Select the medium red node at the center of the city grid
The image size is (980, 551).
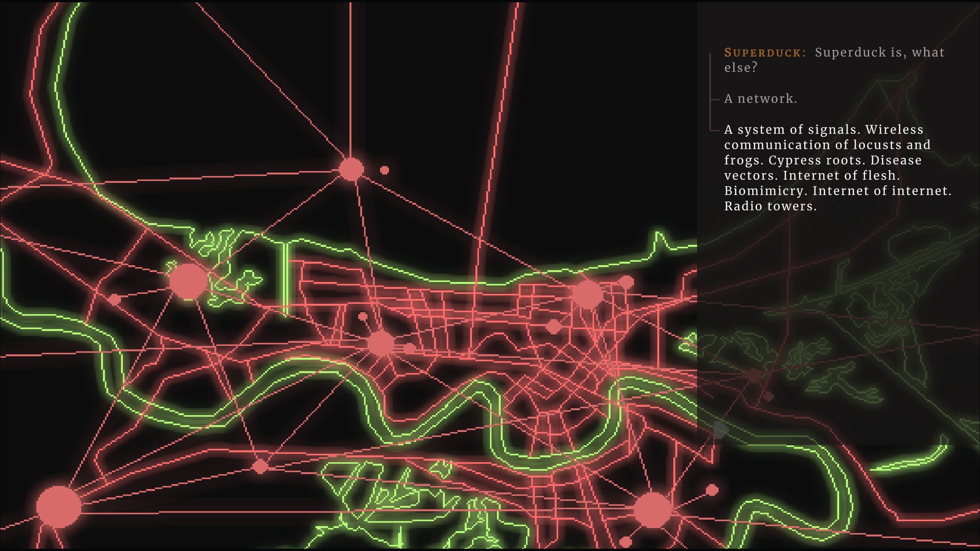tap(380, 343)
